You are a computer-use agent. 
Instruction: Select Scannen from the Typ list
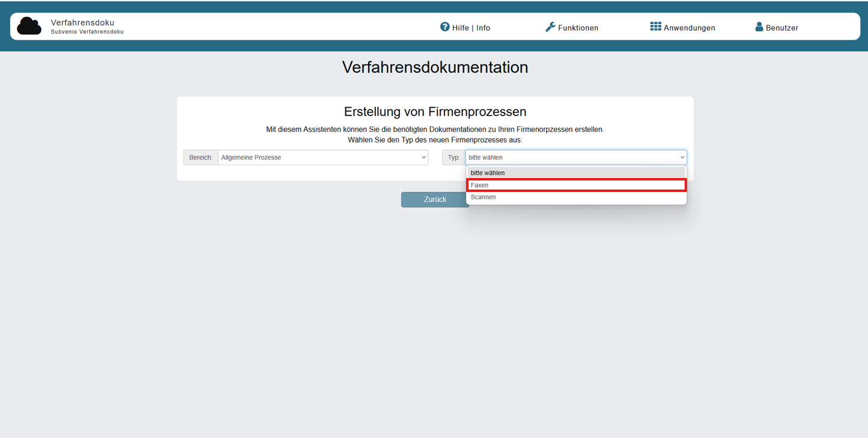(x=576, y=197)
